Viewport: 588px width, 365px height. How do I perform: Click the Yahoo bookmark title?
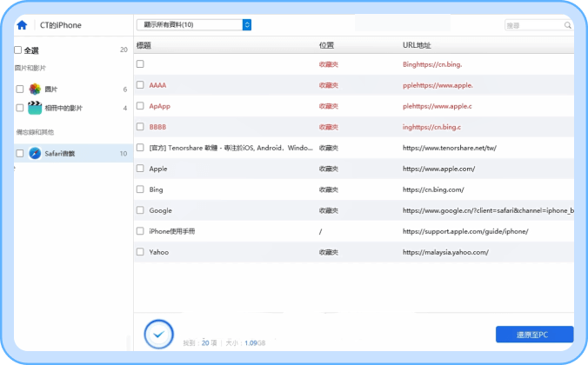coord(159,252)
